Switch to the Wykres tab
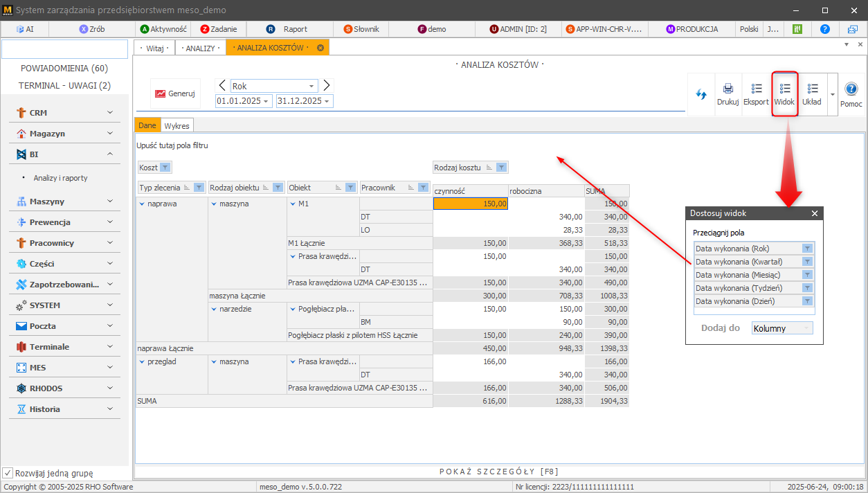 pos(177,125)
